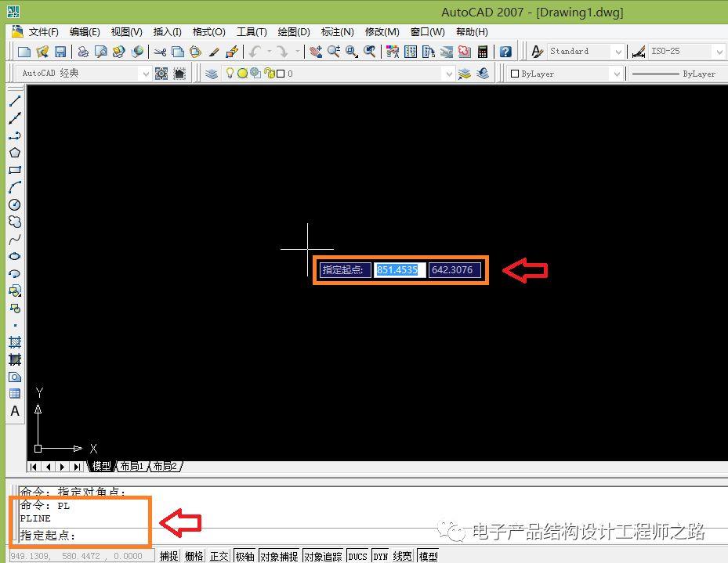Screen dimensions: 728x563
Task: Choose the Circle tool
Action: pyautogui.click(x=15, y=204)
